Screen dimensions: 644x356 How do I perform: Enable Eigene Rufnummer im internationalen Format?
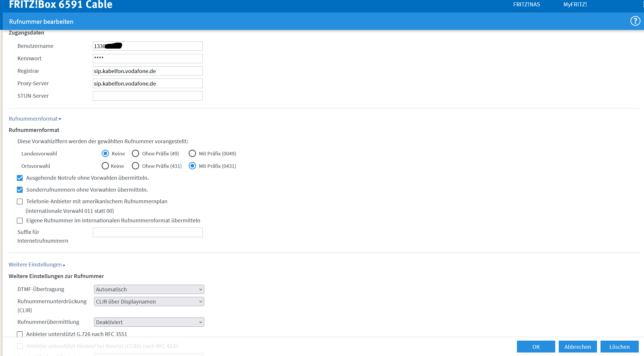(x=20, y=221)
